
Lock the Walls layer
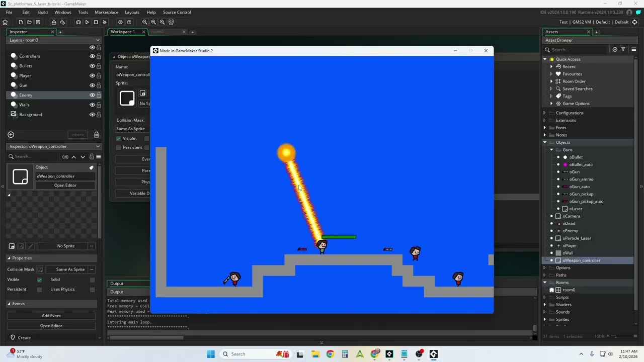click(99, 105)
